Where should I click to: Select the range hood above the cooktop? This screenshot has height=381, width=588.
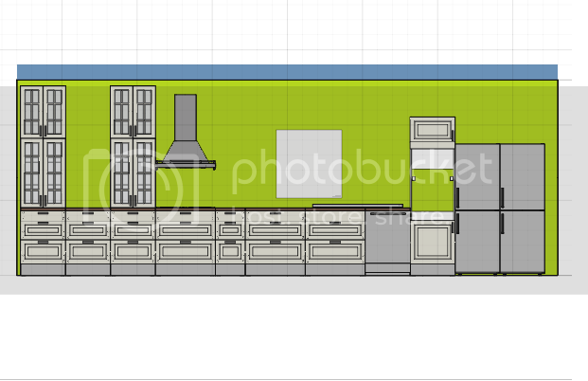[186, 132]
